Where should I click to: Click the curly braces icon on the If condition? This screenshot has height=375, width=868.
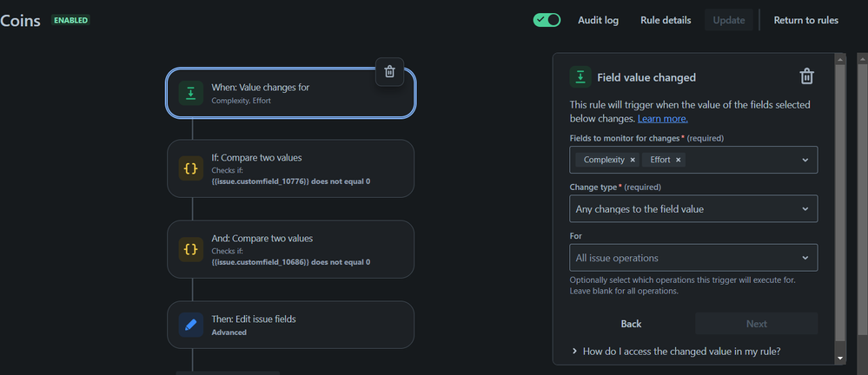pos(190,168)
